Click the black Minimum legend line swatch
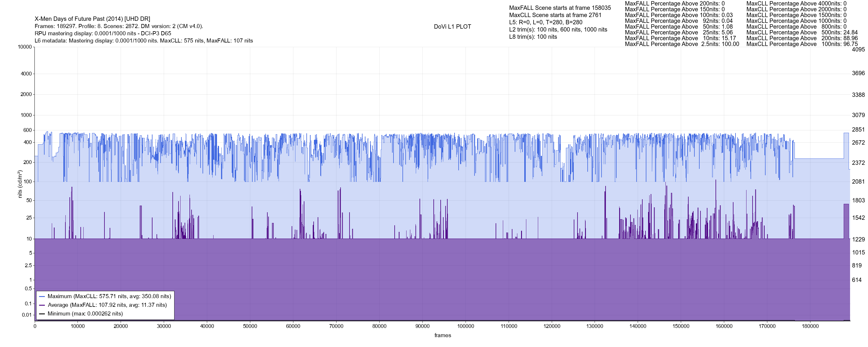868x347 pixels. point(42,314)
